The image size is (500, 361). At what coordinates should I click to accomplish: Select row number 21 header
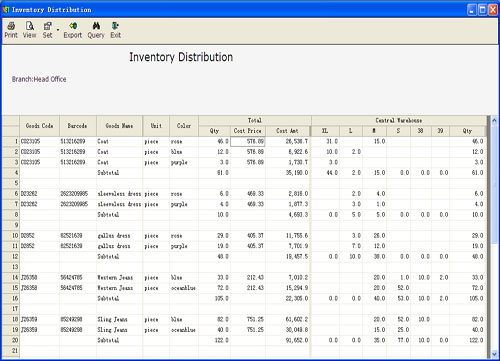(11, 351)
